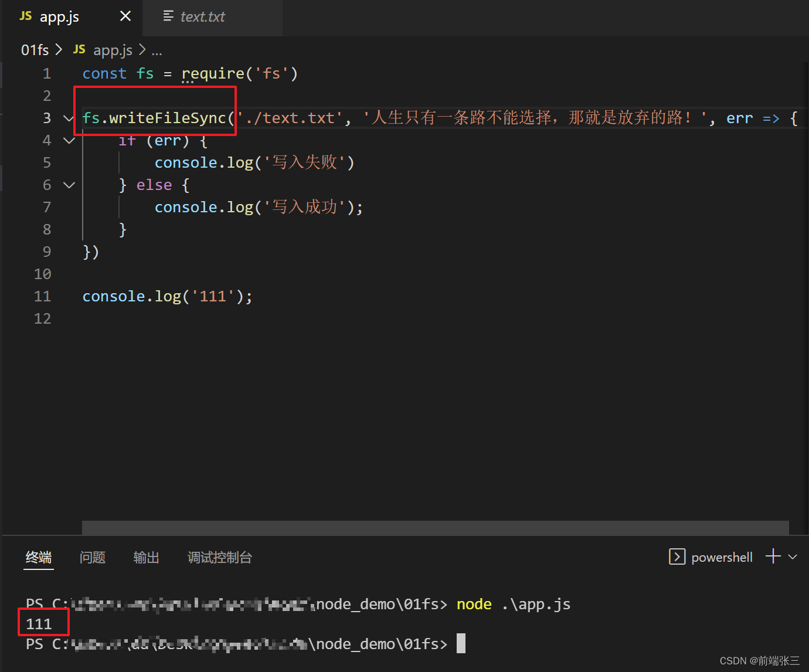This screenshot has width=809, height=672.
Task: Click the text file icon on text.txt tab
Action: [168, 16]
